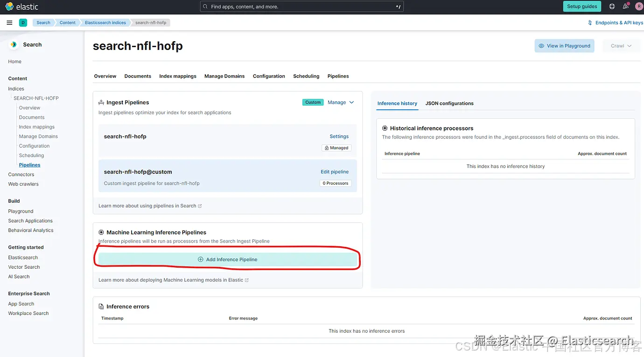
Task: Switch to JSON configurations tab
Action: pyautogui.click(x=449, y=103)
